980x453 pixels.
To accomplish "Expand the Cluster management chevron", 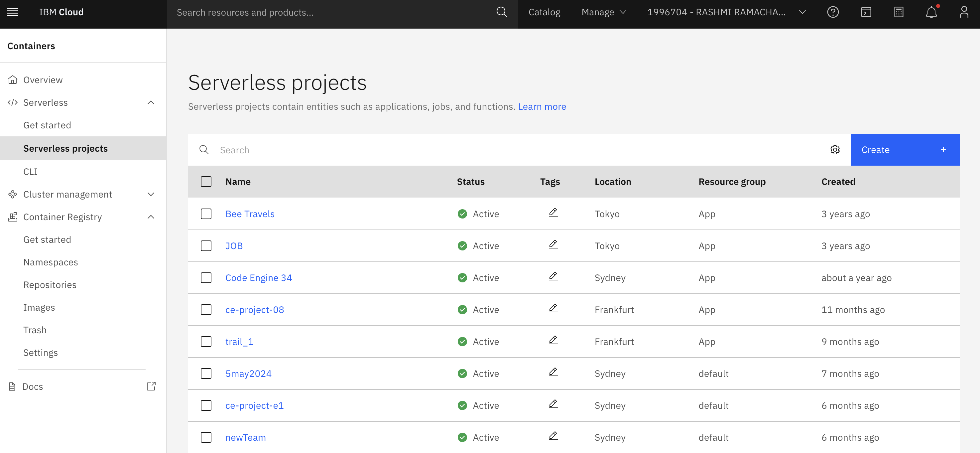I will point(151,194).
